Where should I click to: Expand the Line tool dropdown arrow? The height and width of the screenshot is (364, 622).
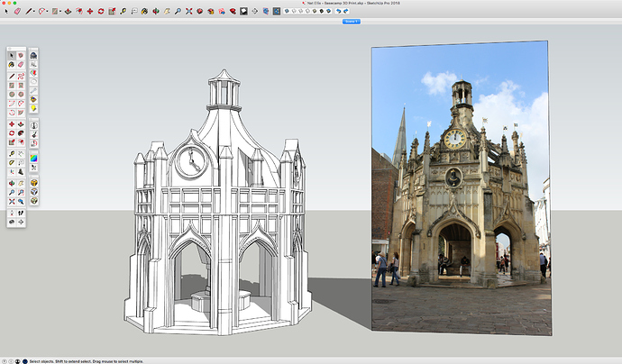tap(33, 12)
